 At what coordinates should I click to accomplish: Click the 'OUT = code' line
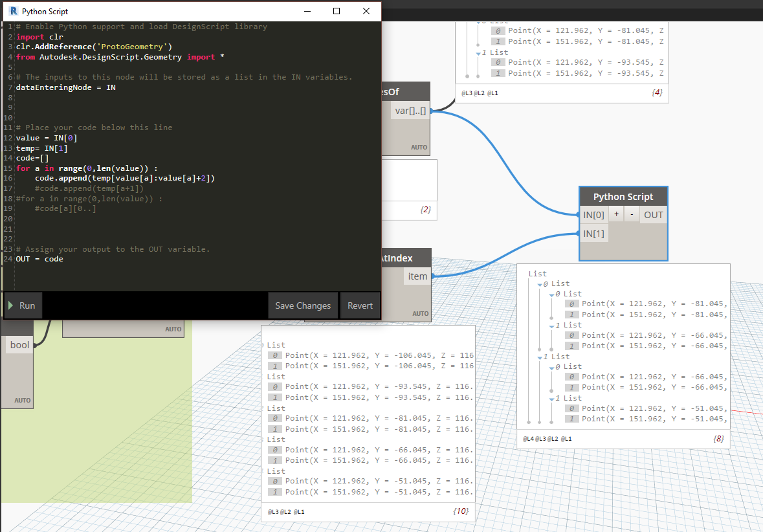39,259
